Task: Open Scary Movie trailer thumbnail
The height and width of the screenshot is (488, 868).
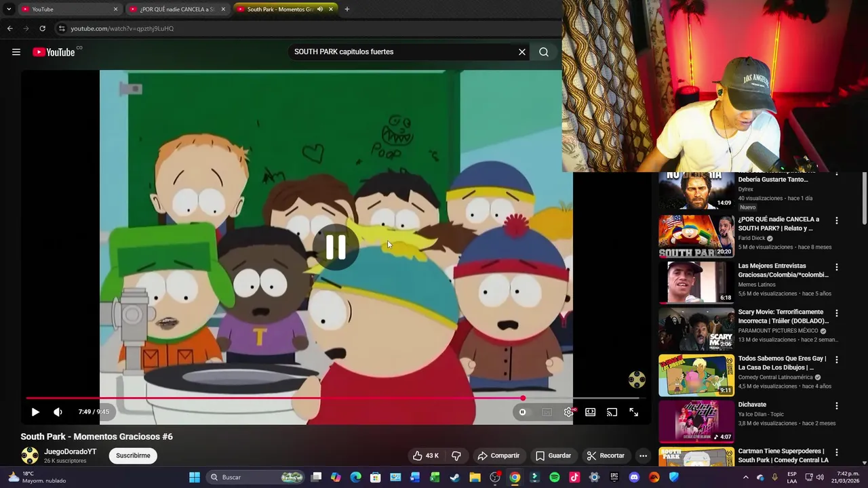Action: [696, 329]
